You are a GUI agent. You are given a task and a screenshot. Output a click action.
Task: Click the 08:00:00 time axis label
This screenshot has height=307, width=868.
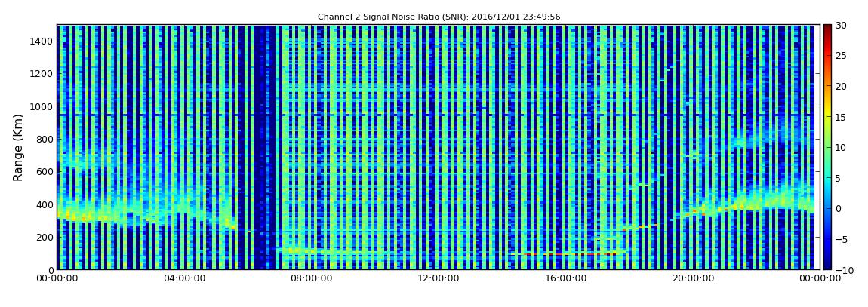(x=310, y=278)
